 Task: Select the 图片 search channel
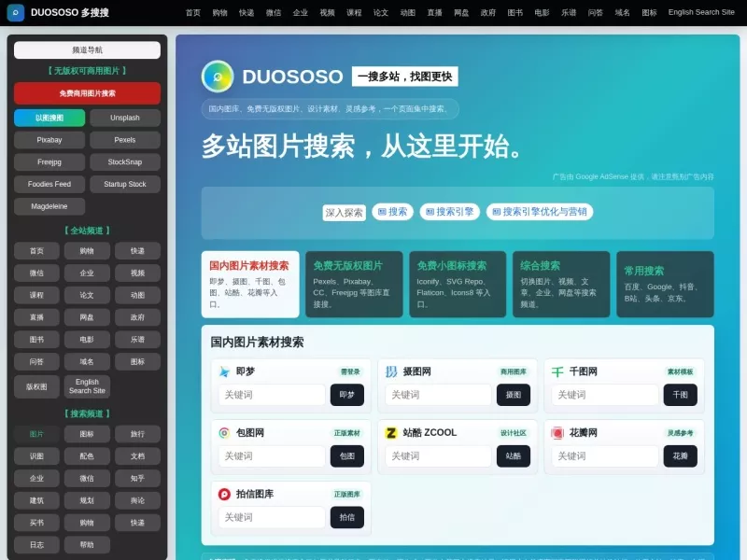coord(36,434)
